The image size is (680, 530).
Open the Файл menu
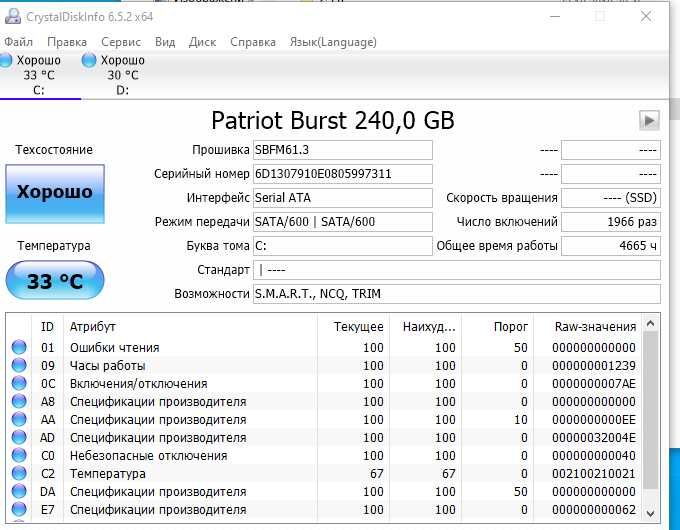click(x=18, y=42)
